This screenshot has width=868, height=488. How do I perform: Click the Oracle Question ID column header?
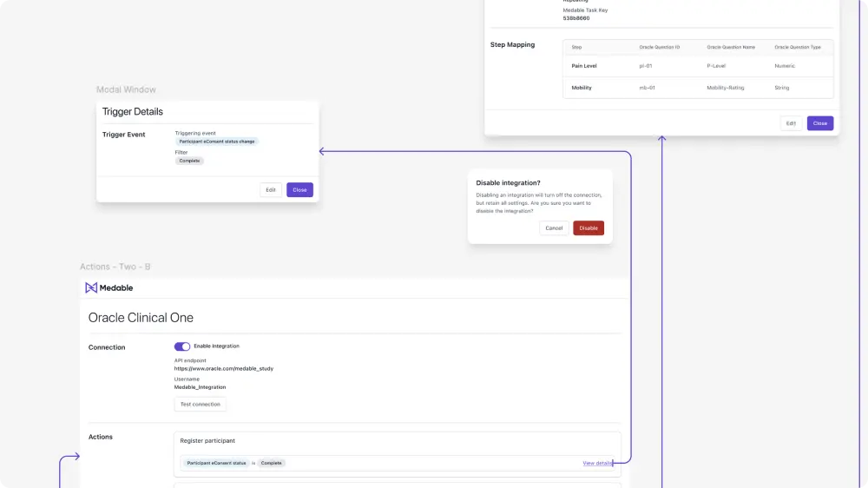click(660, 47)
